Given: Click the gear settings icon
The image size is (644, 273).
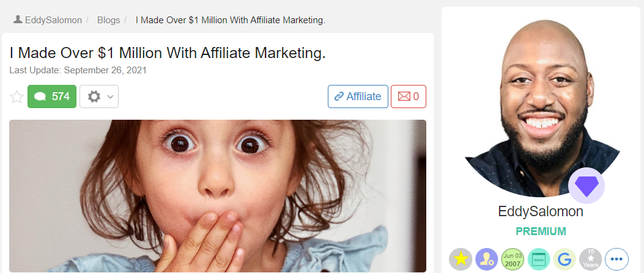Looking at the screenshot, I should click(94, 96).
